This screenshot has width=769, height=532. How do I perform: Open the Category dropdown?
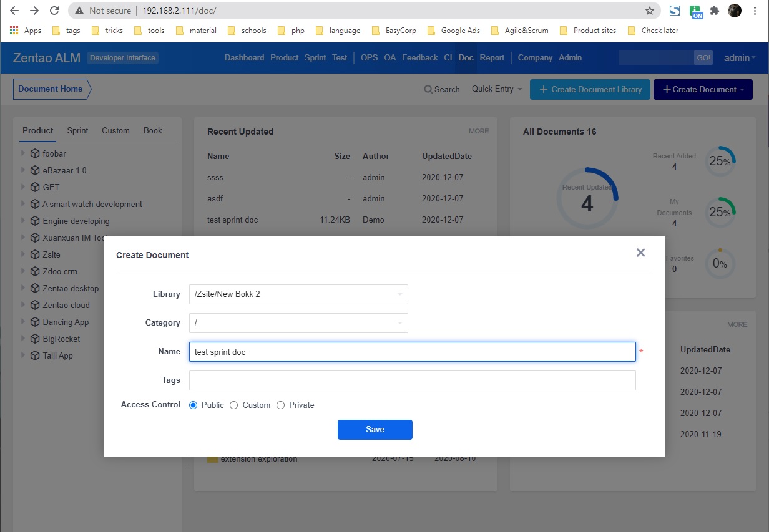click(x=298, y=323)
